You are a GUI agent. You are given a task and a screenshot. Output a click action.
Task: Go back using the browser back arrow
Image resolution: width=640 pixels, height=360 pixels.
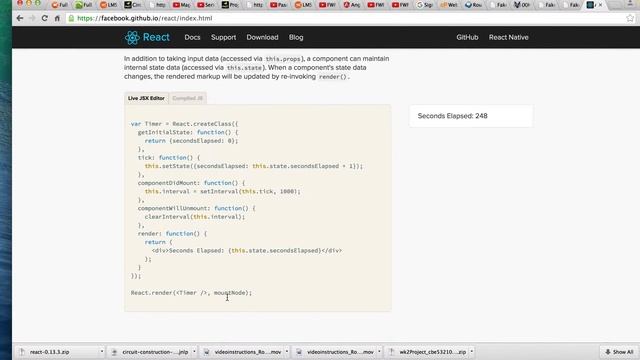20,18
